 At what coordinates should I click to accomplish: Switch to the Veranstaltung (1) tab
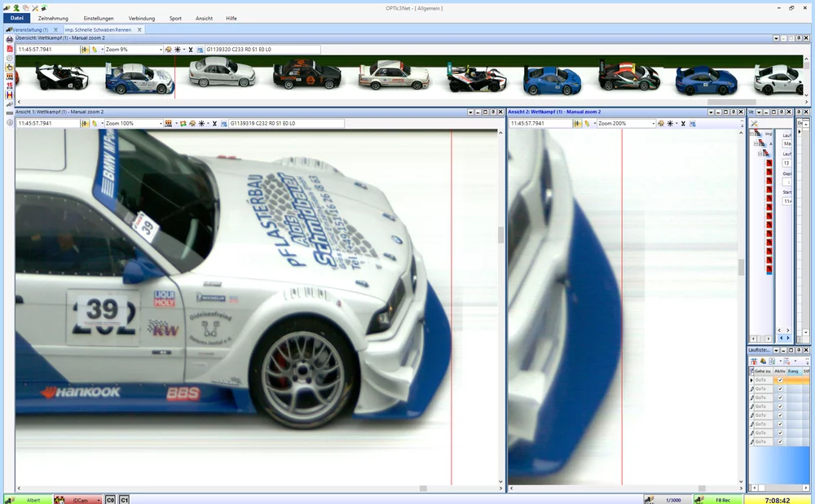coord(29,30)
